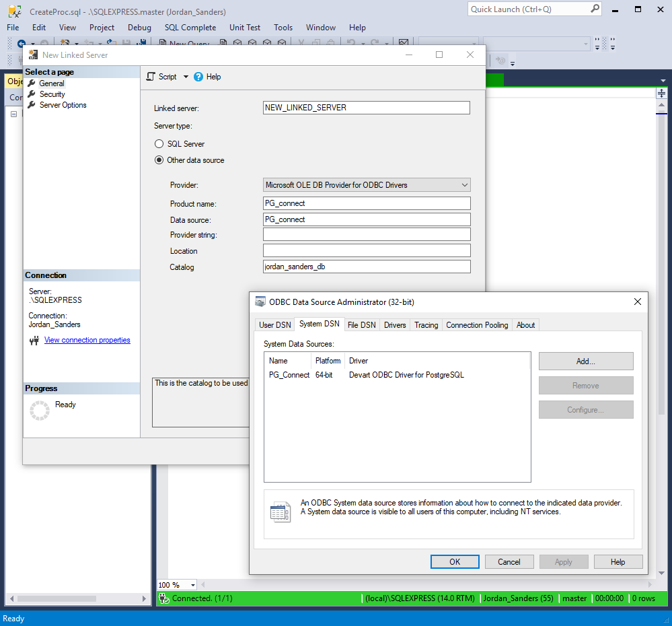
Task: Click the Quick Launch magnifier icon
Action: pos(595,9)
